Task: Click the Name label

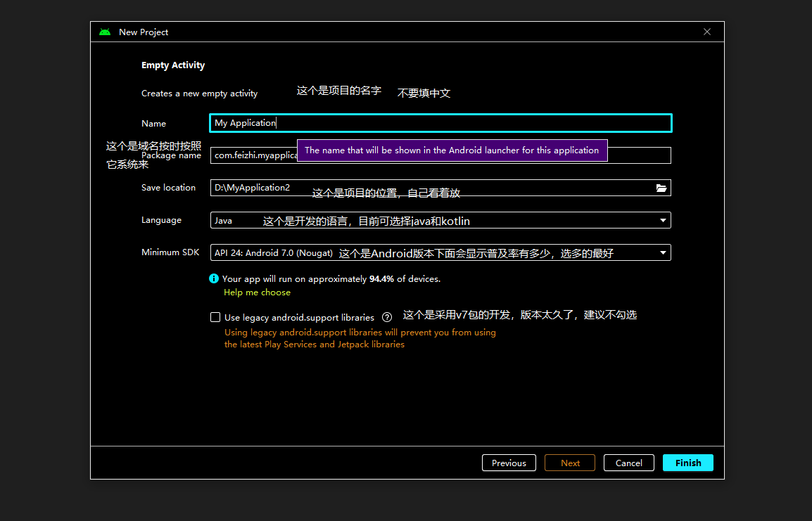Action: pos(154,124)
